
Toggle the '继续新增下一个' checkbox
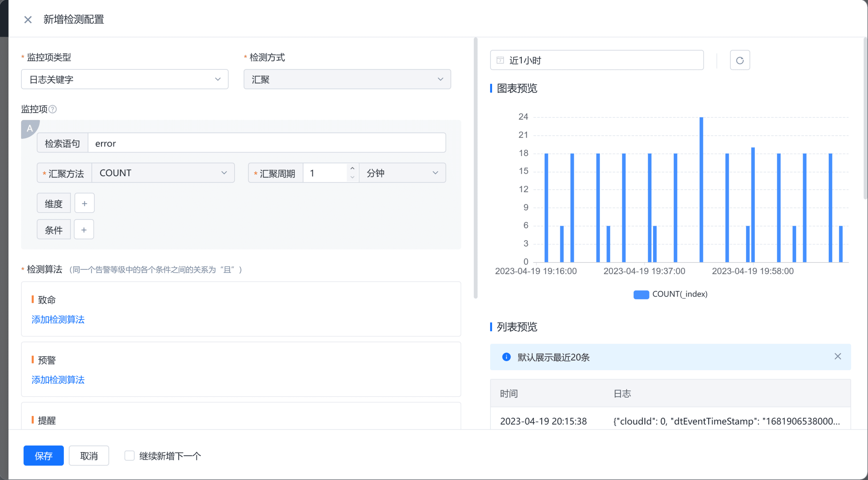click(x=130, y=455)
